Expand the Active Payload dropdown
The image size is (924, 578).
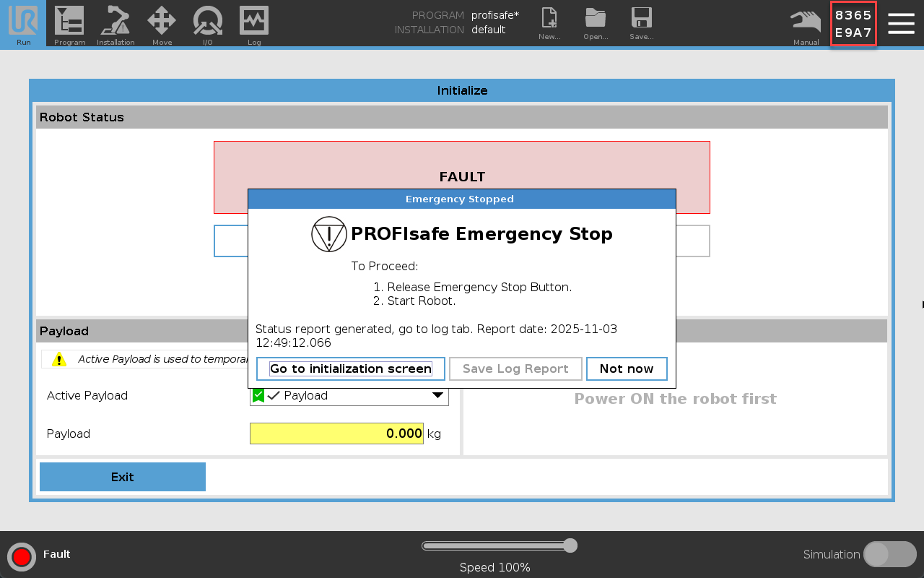[437, 395]
